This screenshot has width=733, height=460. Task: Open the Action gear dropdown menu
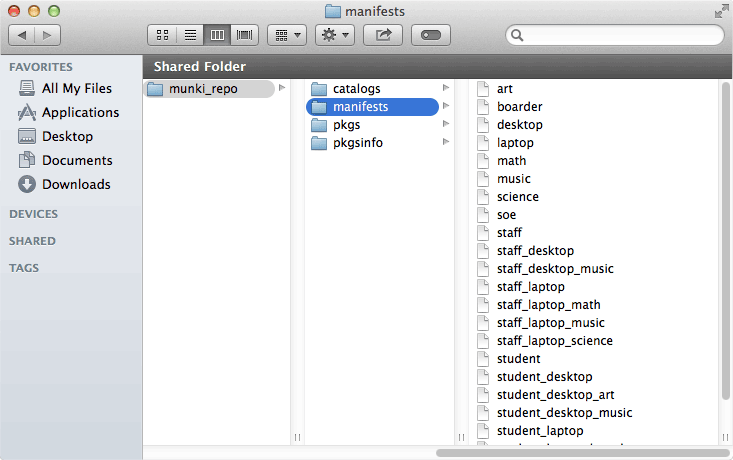[x=334, y=35]
